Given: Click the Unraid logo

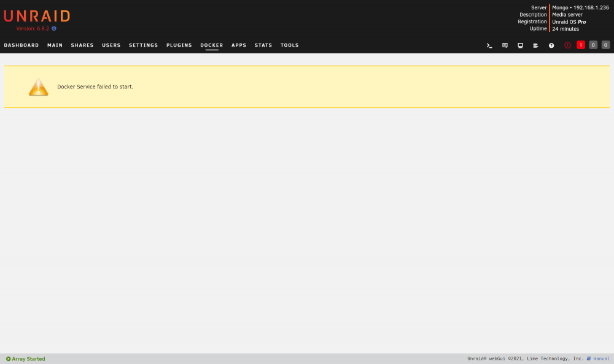Looking at the screenshot, I should 37,16.
